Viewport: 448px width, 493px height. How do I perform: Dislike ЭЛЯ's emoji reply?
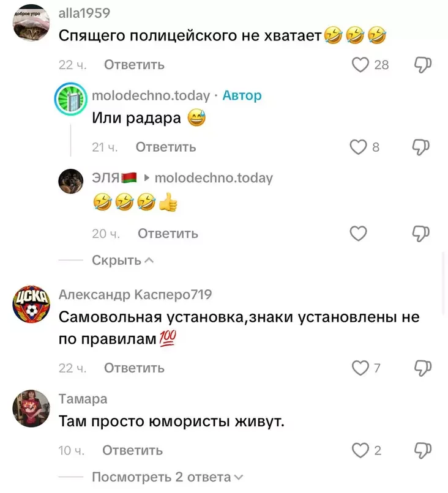pyautogui.click(x=421, y=234)
